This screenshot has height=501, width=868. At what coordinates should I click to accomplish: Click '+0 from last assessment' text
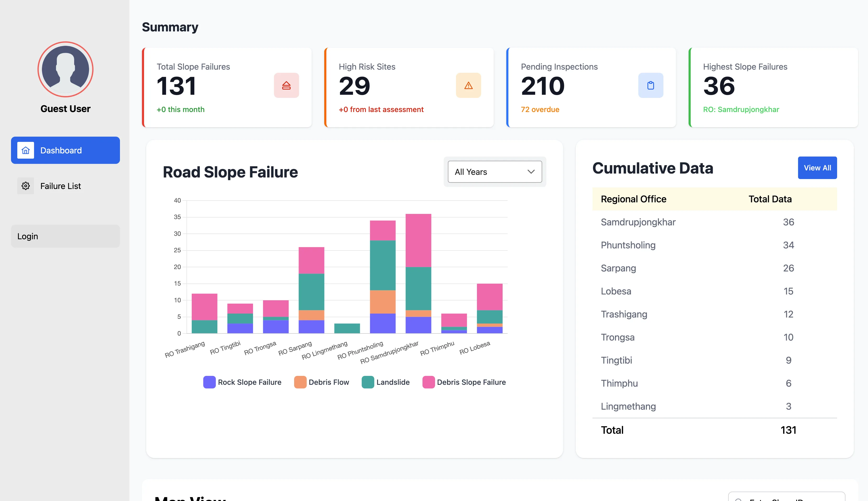[x=381, y=109]
